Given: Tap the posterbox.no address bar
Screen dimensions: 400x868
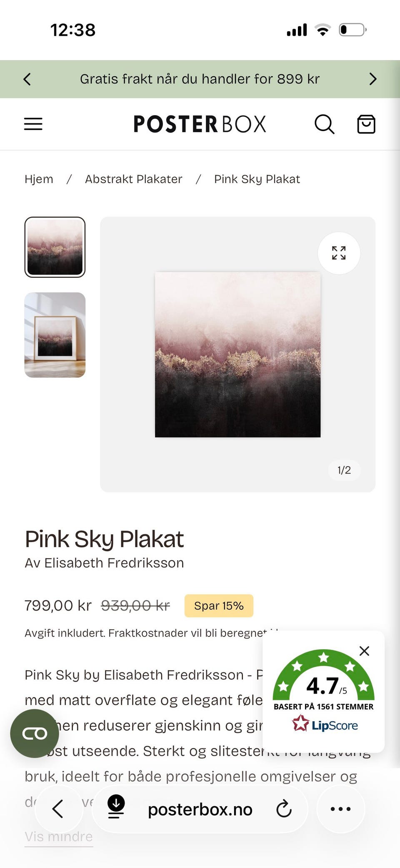Looking at the screenshot, I should (200, 809).
